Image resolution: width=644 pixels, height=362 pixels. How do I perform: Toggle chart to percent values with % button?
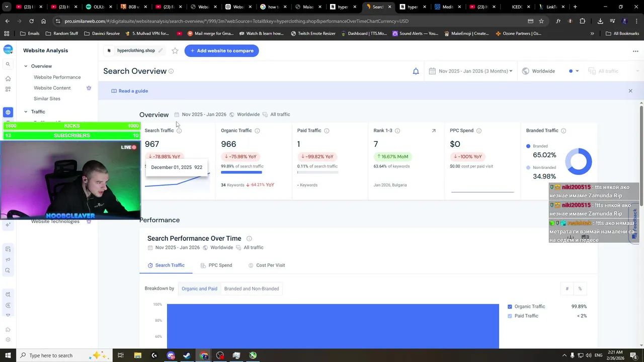point(580,289)
